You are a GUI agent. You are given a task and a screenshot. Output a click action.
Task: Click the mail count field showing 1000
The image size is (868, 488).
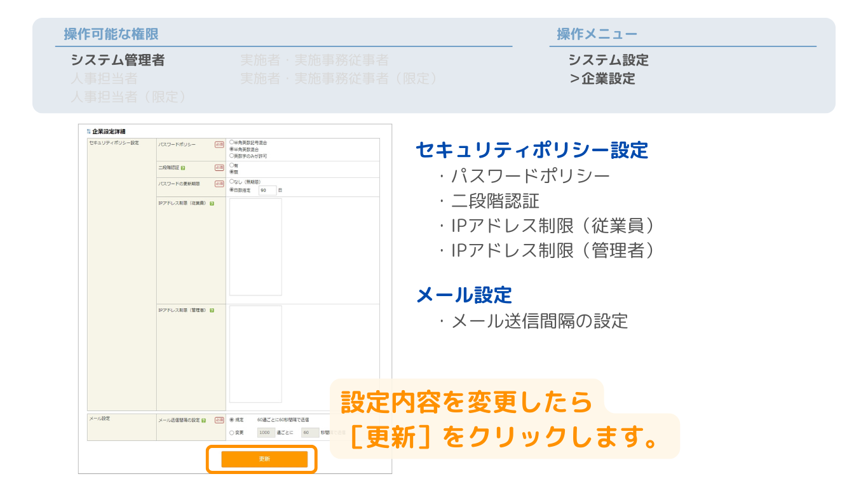pyautogui.click(x=266, y=433)
